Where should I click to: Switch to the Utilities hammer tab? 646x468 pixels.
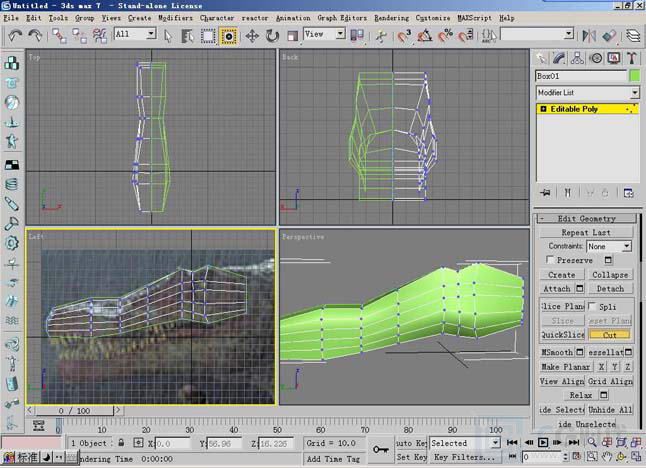click(x=632, y=58)
